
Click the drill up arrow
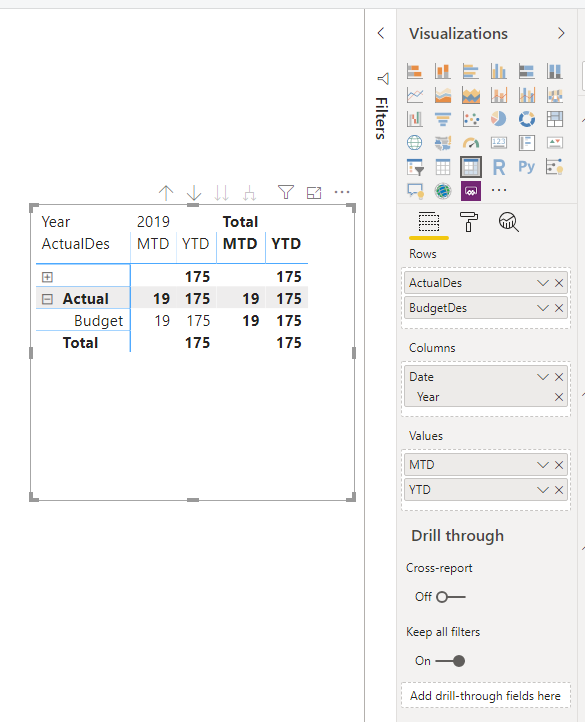click(x=166, y=192)
